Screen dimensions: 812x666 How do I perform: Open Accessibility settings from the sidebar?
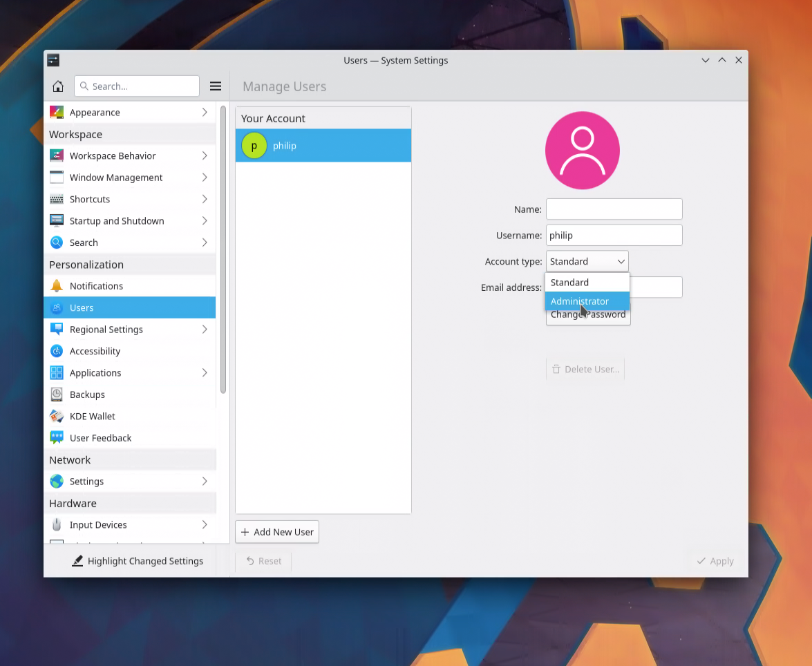click(95, 351)
